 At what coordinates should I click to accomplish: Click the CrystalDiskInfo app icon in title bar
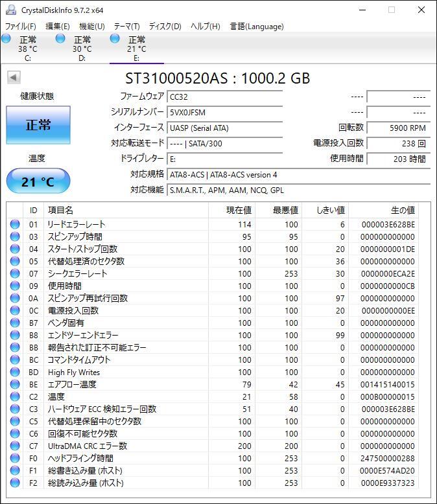click(x=10, y=10)
